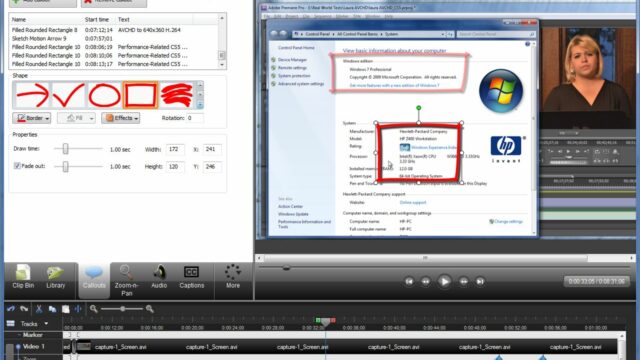Click the X position input field

tap(212, 149)
